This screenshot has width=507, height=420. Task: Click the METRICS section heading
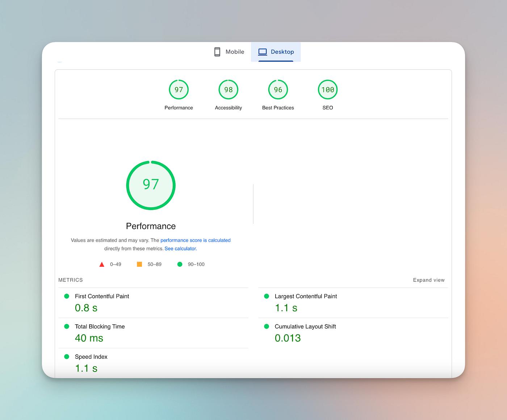click(71, 280)
